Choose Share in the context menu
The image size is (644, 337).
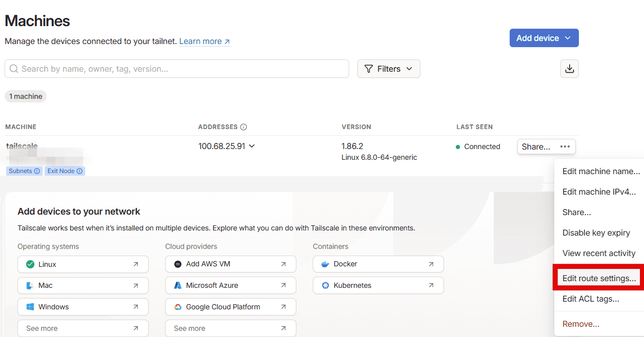[x=576, y=212]
